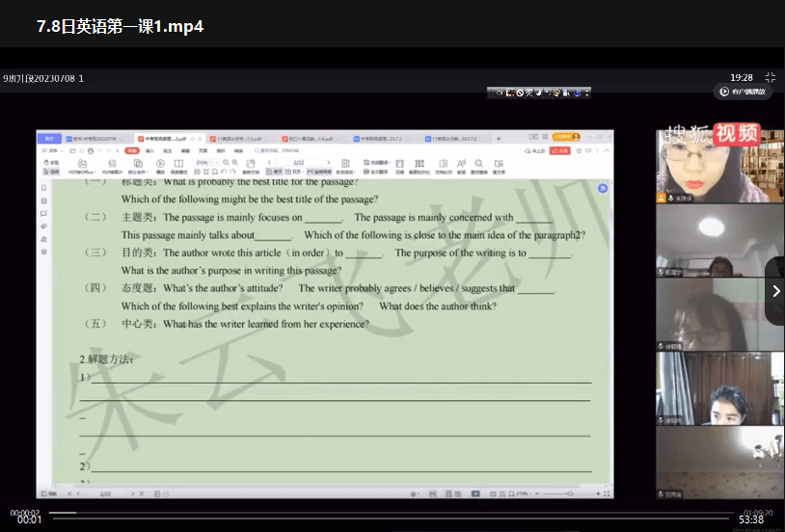The height and width of the screenshot is (532, 785).
Task: Switch to the 11英语 7.2.pdf tab
Action: pyautogui.click(x=239, y=139)
